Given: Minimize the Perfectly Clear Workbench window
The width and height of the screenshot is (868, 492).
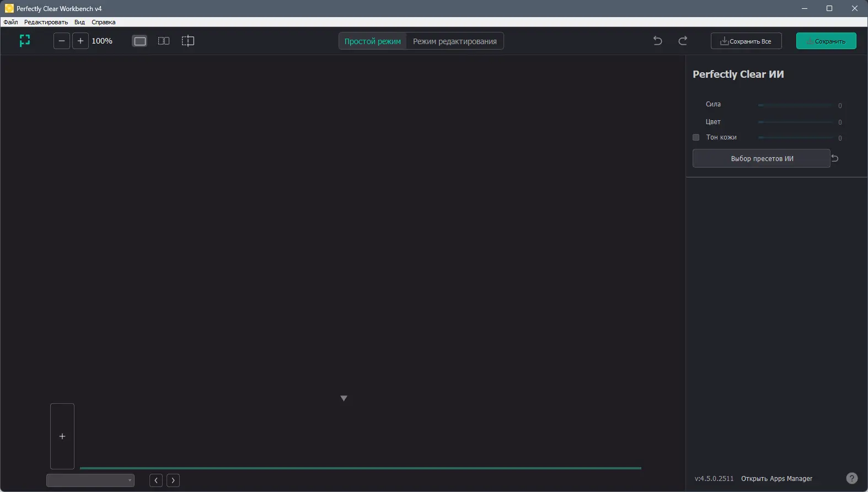Looking at the screenshot, I should tap(805, 8).
